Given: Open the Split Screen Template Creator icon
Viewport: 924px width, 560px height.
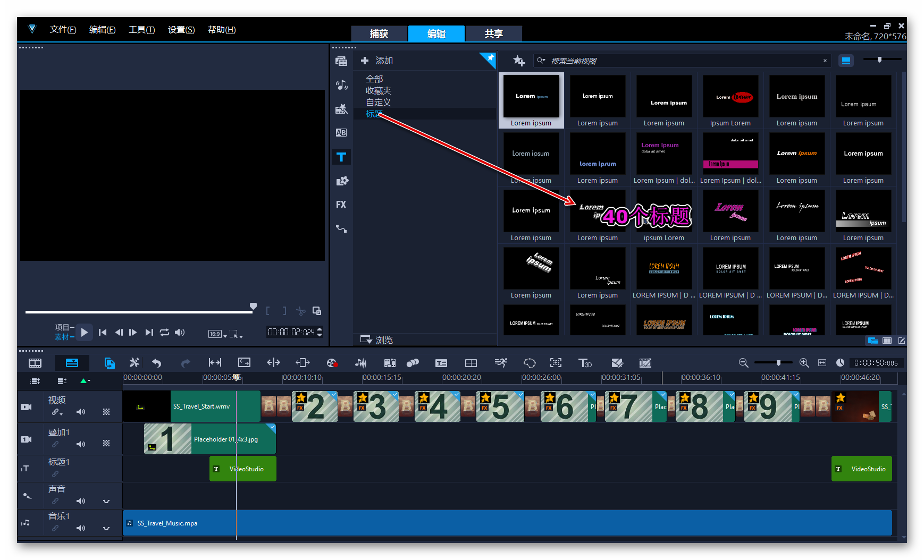Looking at the screenshot, I should [x=617, y=363].
